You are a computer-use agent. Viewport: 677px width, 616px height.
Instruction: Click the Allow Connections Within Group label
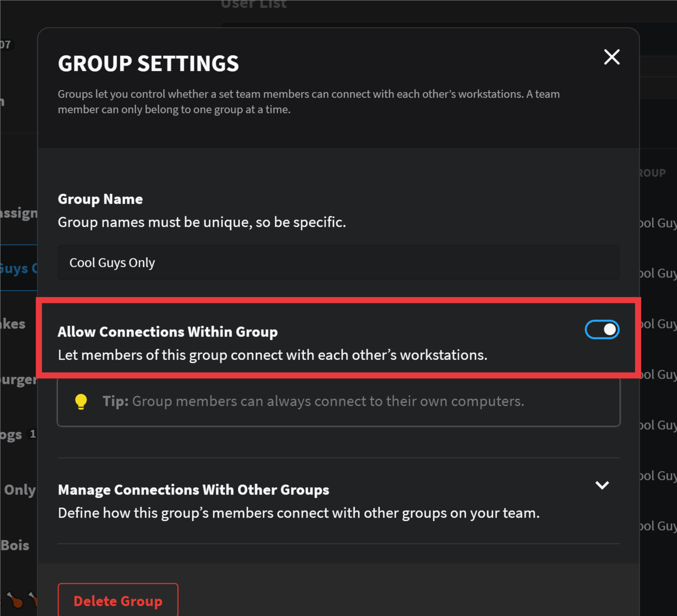pos(167,332)
